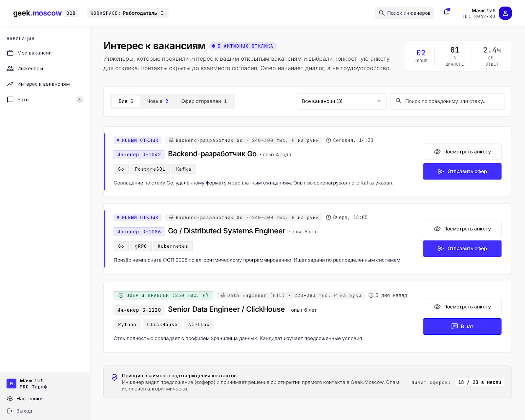Click the Маяк Лаб user avatar

(505, 13)
